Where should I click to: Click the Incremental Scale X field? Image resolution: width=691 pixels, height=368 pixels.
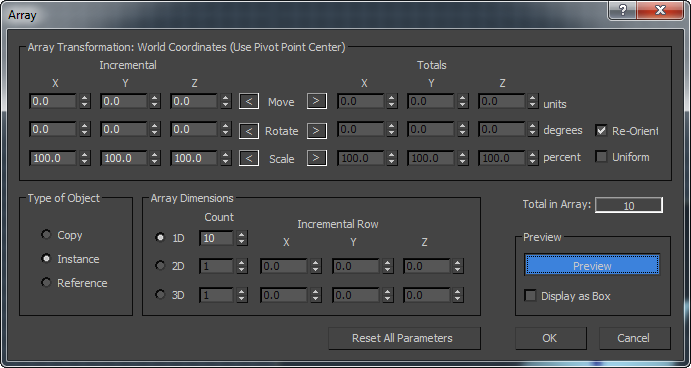pyautogui.click(x=53, y=158)
